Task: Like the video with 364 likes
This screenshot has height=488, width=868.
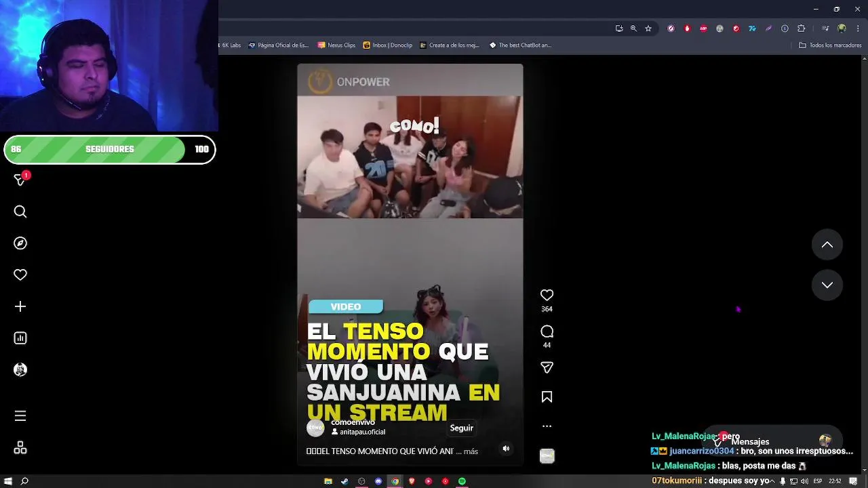Action: click(x=547, y=295)
